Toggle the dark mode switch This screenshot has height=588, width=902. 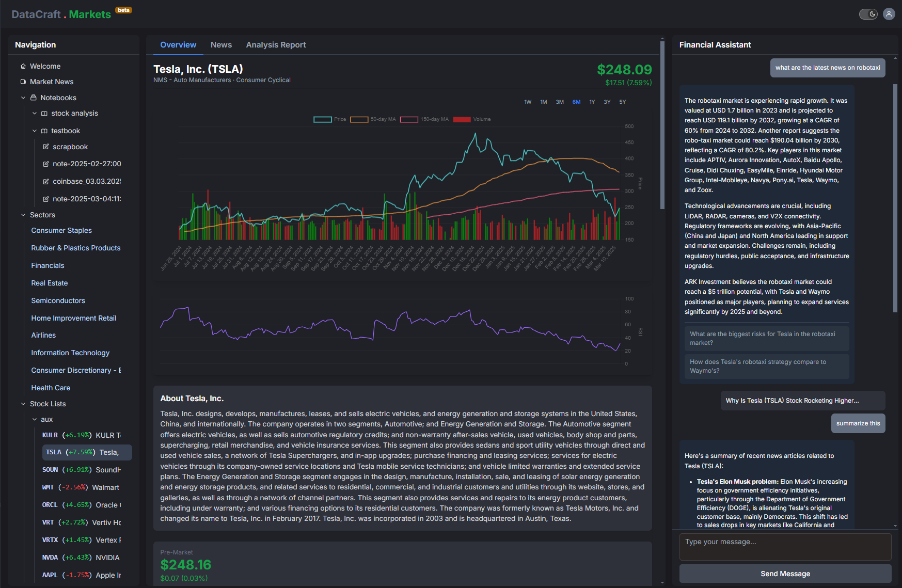tap(868, 14)
